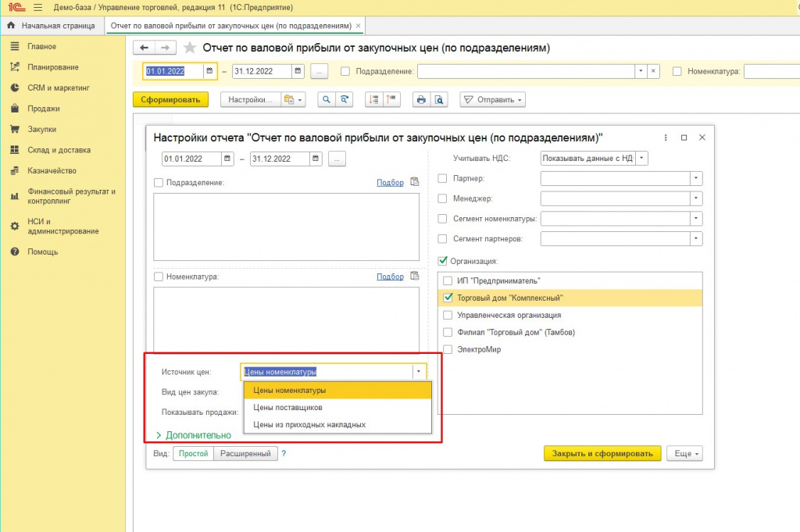Viewport: 800px width, 532px height.
Task: Open print preview icon
Action: 439,99
